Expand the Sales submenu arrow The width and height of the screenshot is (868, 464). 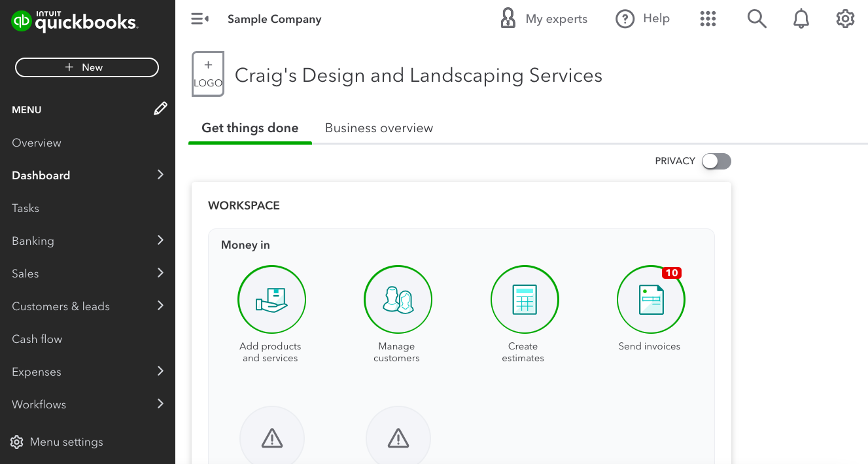point(160,273)
